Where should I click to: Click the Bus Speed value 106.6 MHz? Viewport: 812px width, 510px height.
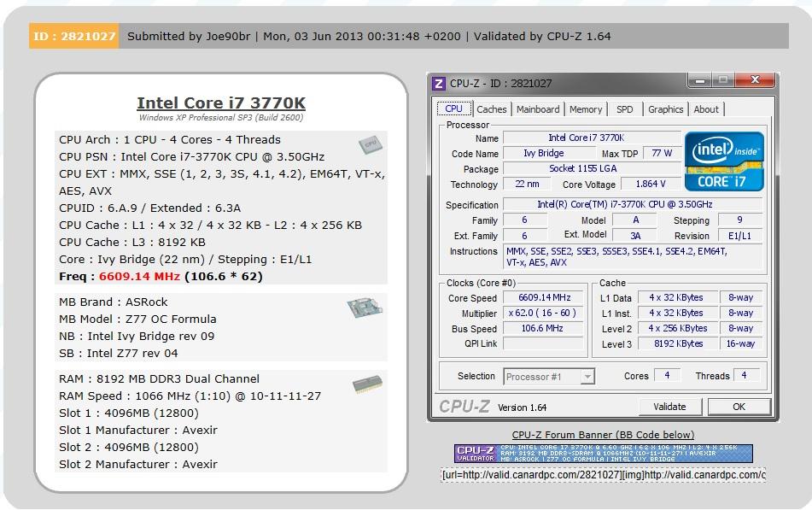point(542,328)
